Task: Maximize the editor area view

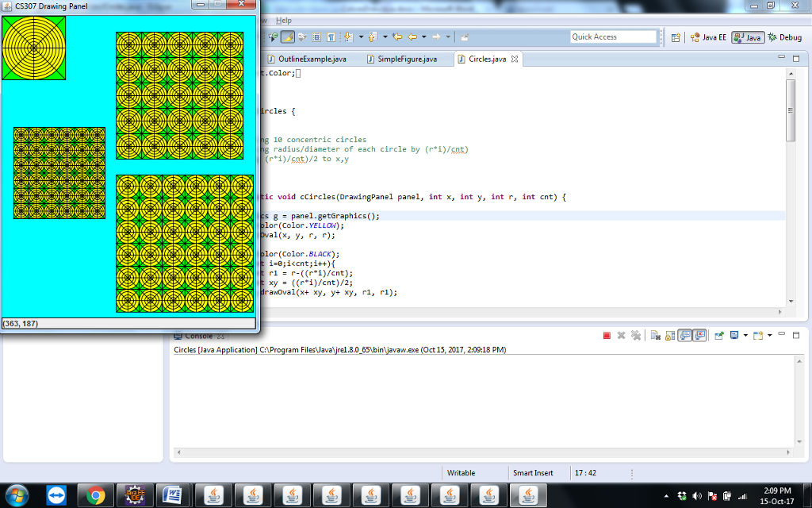Action: coord(796,59)
